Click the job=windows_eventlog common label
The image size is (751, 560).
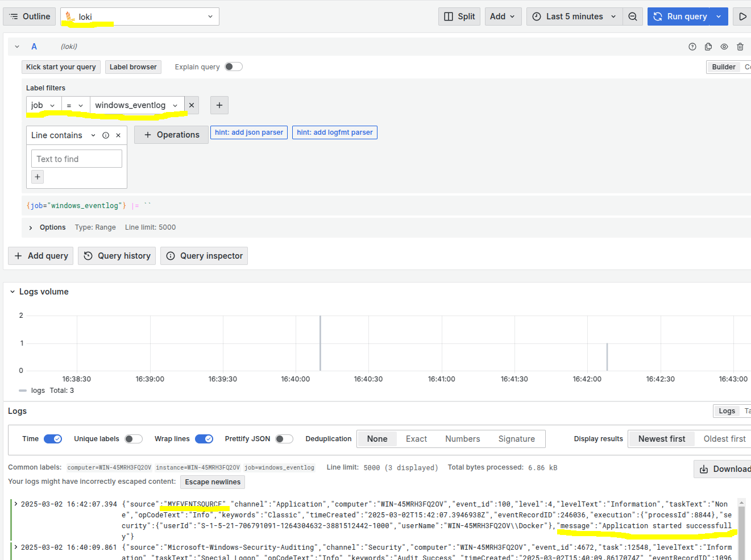[279, 467]
